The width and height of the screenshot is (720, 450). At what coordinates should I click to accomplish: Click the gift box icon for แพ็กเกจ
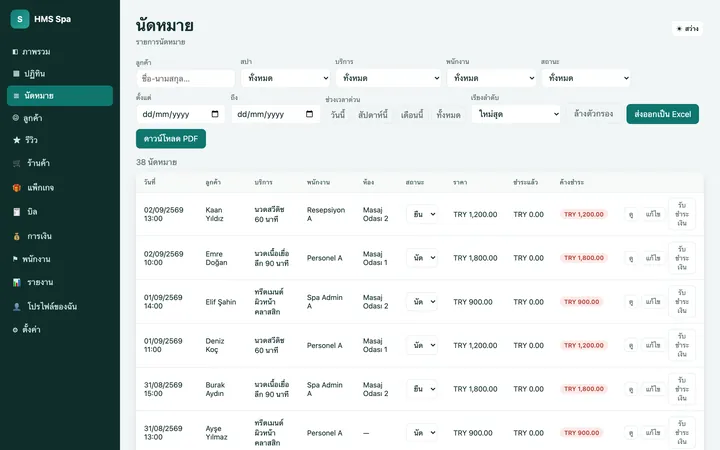click(x=17, y=187)
